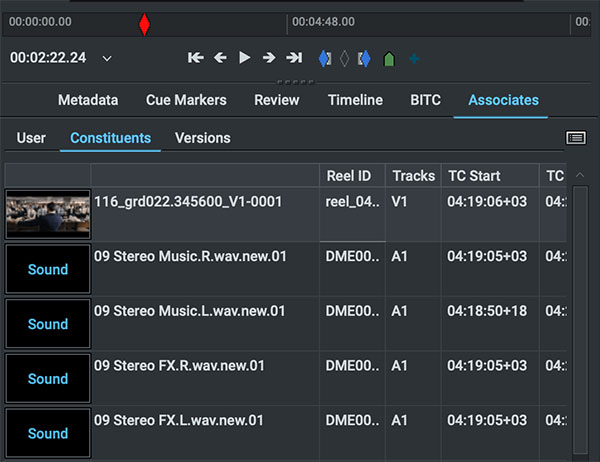Sort by the Reel ID column header
The width and height of the screenshot is (600, 462).
coord(352,176)
